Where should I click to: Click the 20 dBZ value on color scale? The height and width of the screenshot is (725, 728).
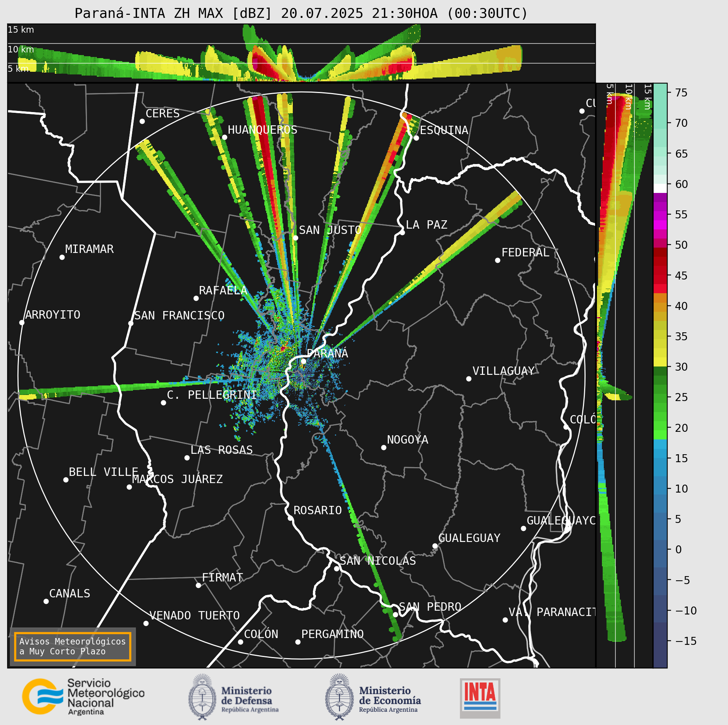pyautogui.click(x=681, y=428)
